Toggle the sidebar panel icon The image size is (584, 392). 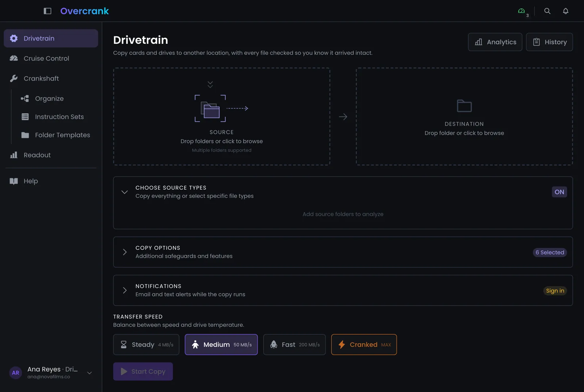(x=47, y=11)
